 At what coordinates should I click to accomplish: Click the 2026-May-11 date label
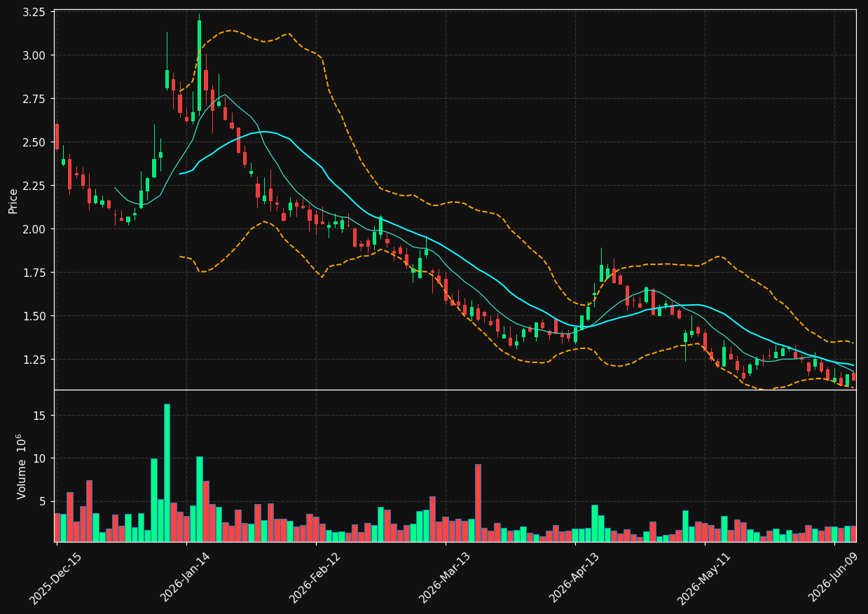[x=702, y=579]
